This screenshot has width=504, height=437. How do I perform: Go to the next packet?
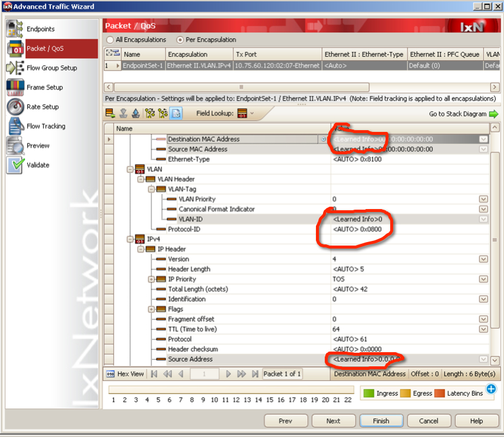point(228,374)
